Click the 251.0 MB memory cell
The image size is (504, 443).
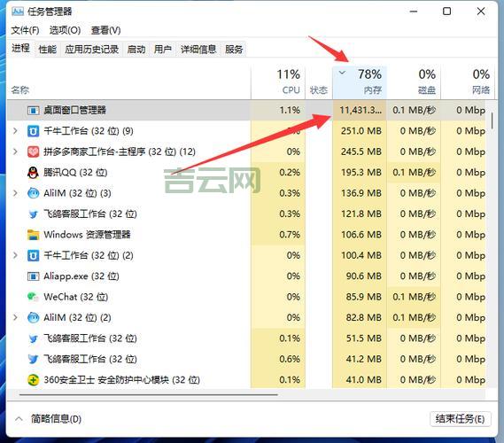(360, 131)
